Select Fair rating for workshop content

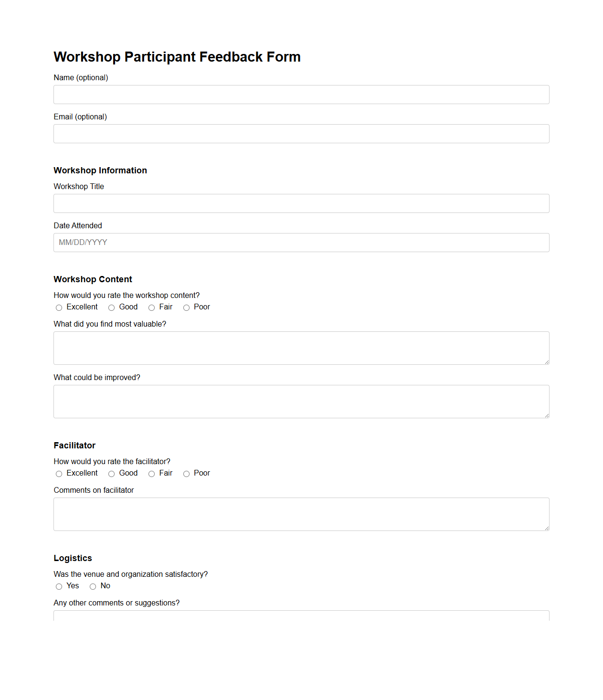[x=151, y=308]
